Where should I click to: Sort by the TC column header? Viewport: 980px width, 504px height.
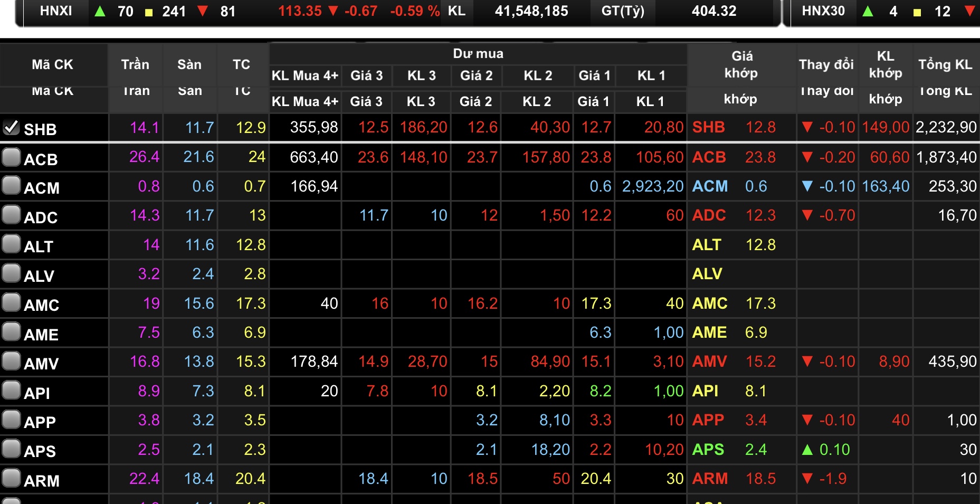pyautogui.click(x=242, y=65)
